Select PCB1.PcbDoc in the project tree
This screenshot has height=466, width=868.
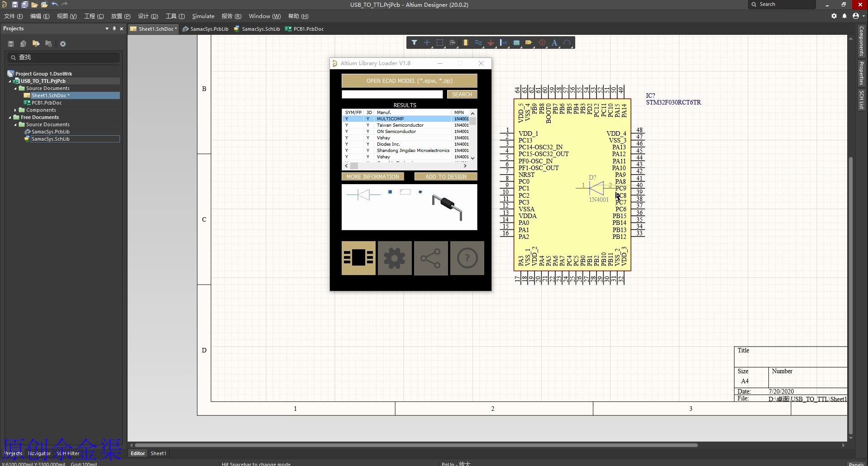(46, 103)
